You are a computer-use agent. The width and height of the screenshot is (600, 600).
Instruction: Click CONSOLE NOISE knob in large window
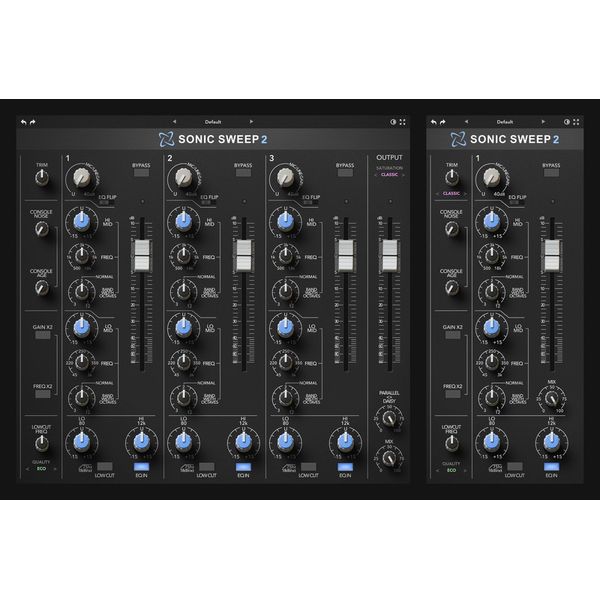click(x=42, y=229)
